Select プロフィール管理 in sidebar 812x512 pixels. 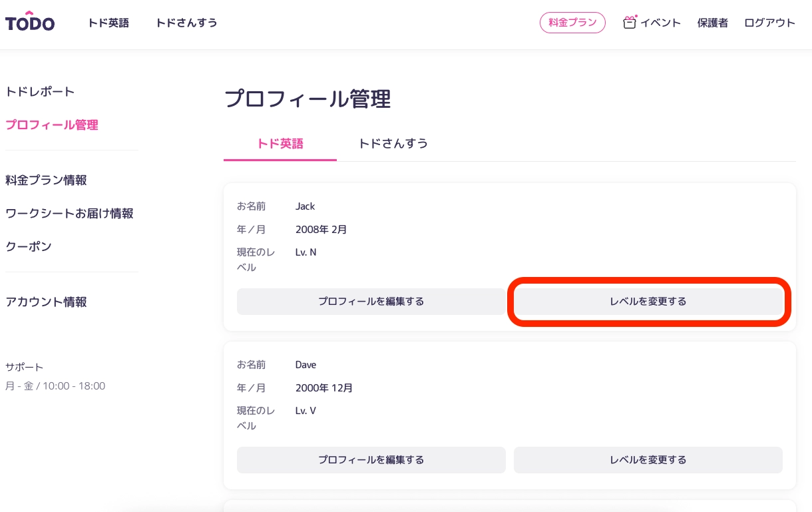[x=52, y=125]
